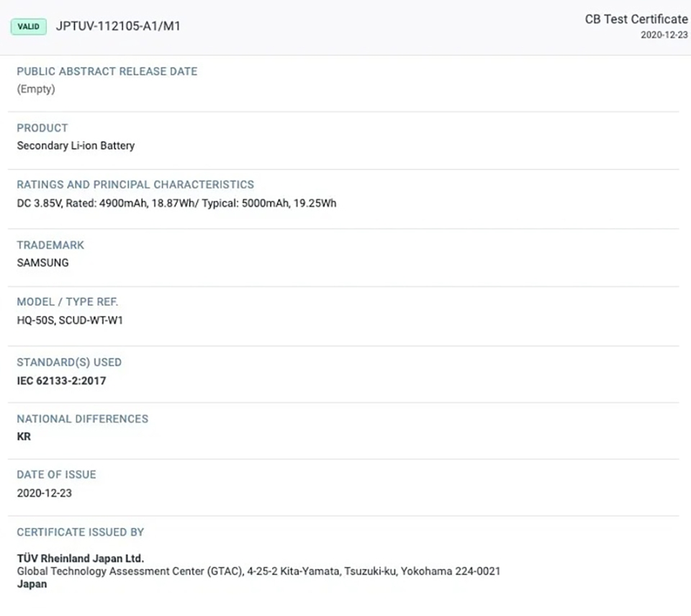Click the CB Test Certificate heading
This screenshot has height=616, width=691.
(x=636, y=19)
